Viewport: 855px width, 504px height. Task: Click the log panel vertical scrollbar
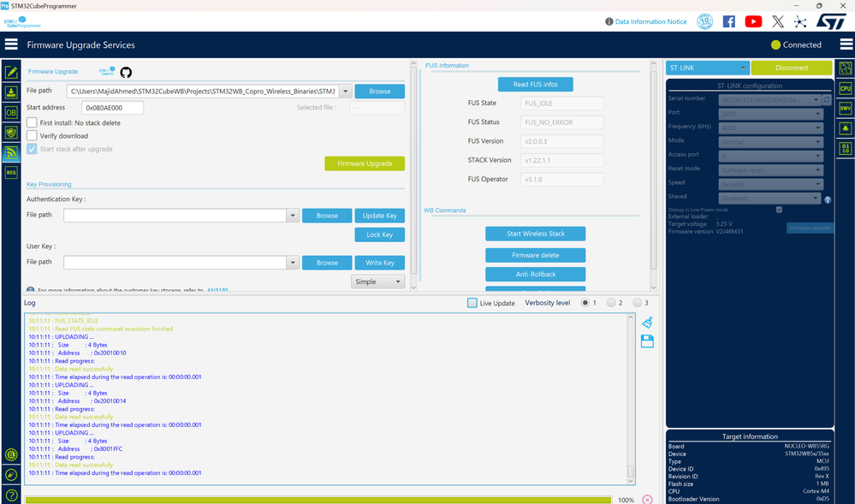point(631,400)
